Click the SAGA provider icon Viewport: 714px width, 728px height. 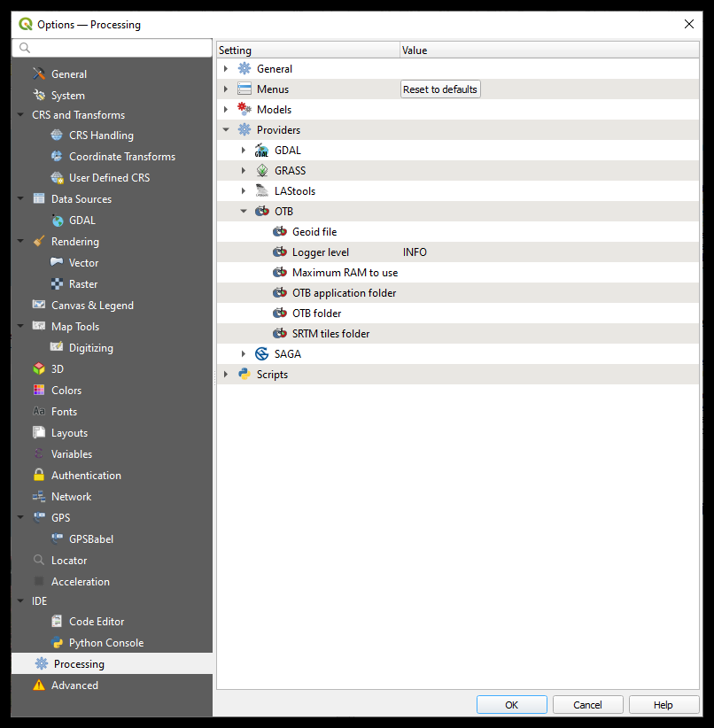pyautogui.click(x=261, y=353)
